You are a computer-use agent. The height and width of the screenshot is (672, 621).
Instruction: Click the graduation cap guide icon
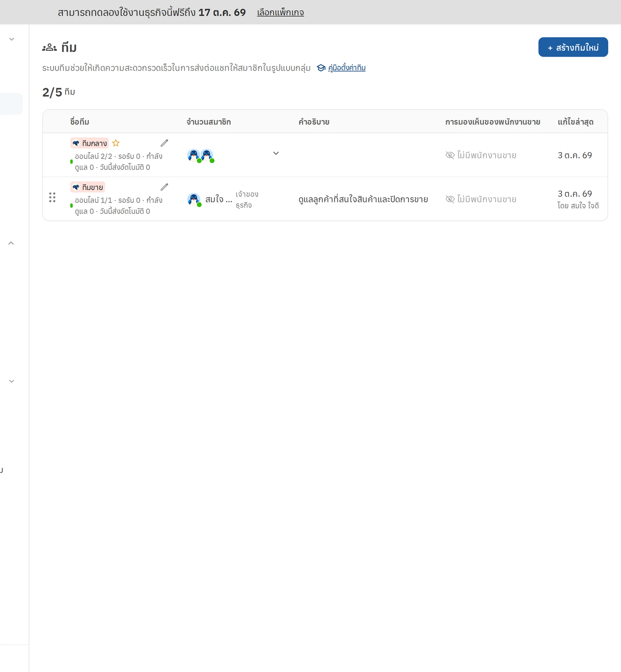(x=321, y=68)
